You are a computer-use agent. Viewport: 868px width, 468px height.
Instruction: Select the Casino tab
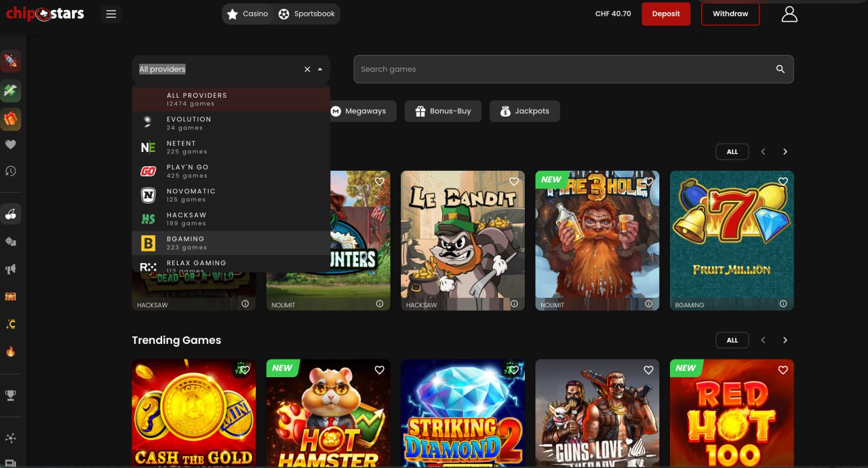click(x=247, y=13)
